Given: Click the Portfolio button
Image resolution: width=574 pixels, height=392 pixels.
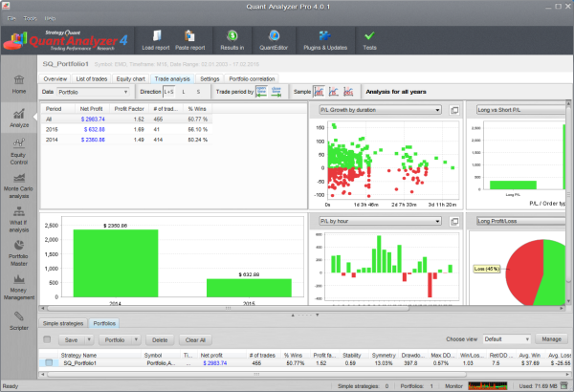Looking at the screenshot, I should coord(115,339).
